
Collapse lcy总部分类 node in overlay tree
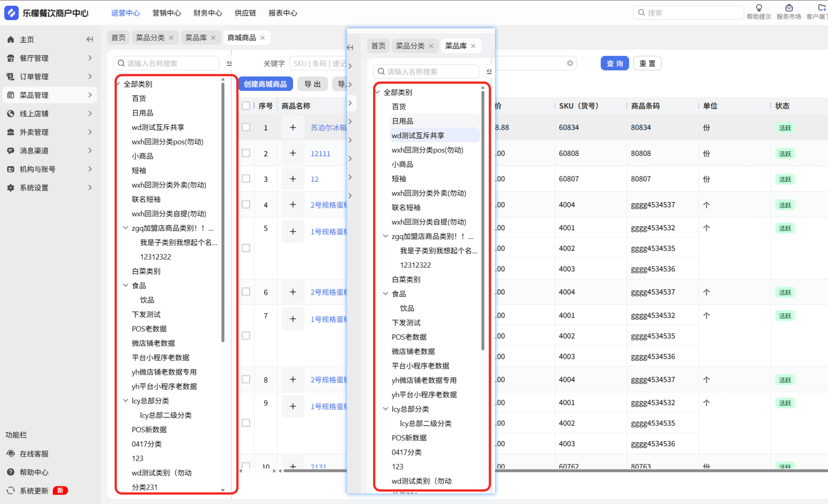tap(385, 409)
